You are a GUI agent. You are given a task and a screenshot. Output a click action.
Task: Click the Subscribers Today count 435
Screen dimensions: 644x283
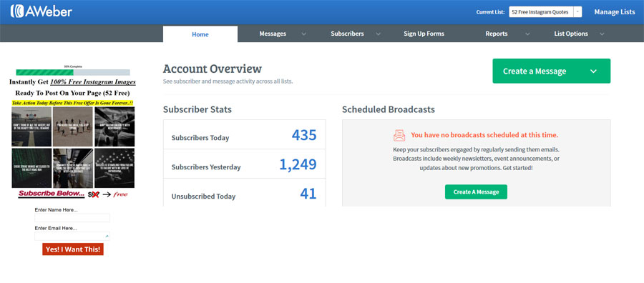pyautogui.click(x=304, y=135)
